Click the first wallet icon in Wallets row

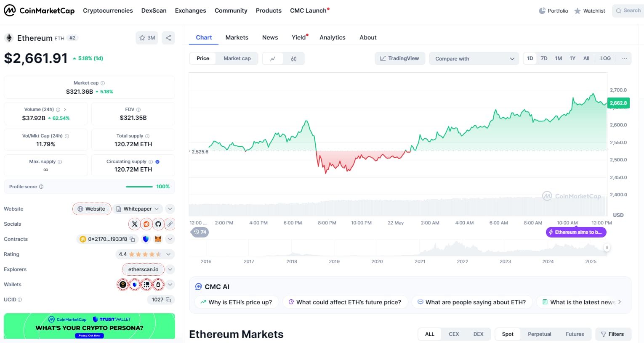tap(123, 285)
